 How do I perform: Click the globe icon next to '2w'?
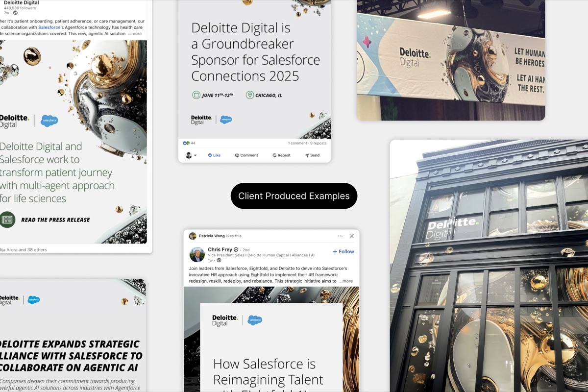[16, 13]
